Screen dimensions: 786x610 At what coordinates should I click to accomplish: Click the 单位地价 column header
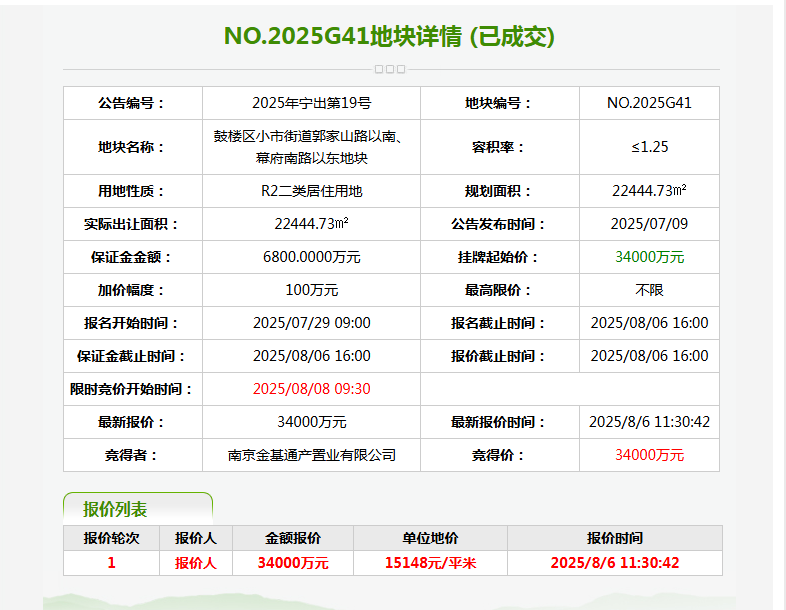click(430, 538)
